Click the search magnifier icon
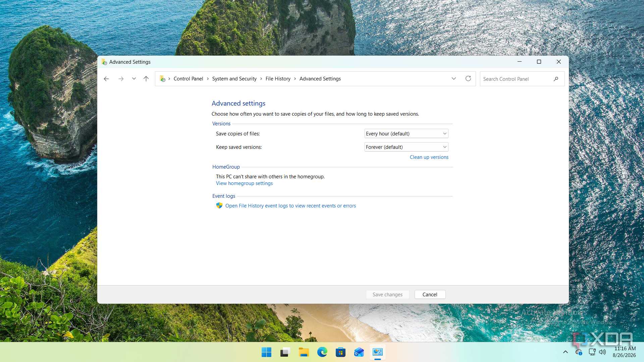The height and width of the screenshot is (362, 644). [x=556, y=79]
